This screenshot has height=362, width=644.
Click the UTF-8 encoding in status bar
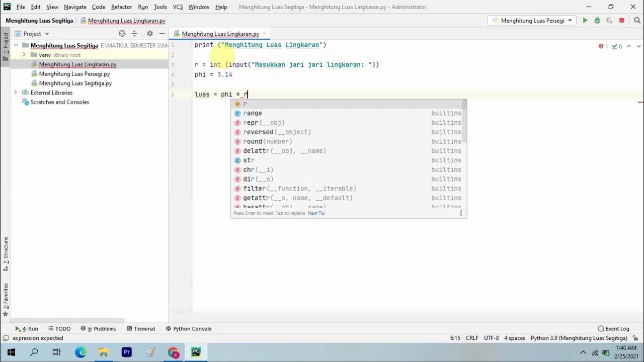click(492, 338)
